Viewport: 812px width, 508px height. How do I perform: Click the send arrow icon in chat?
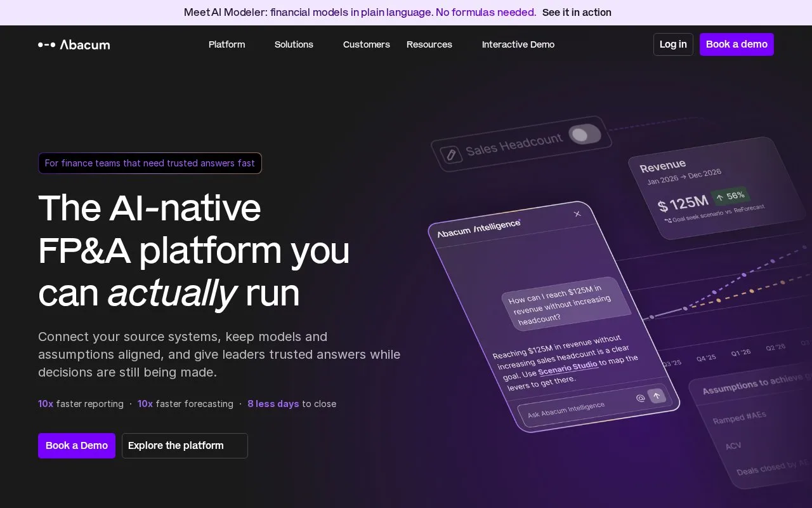pos(657,396)
